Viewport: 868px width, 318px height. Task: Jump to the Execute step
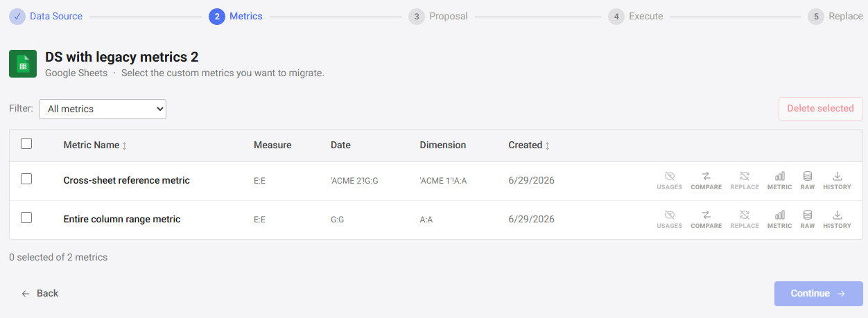click(x=636, y=16)
